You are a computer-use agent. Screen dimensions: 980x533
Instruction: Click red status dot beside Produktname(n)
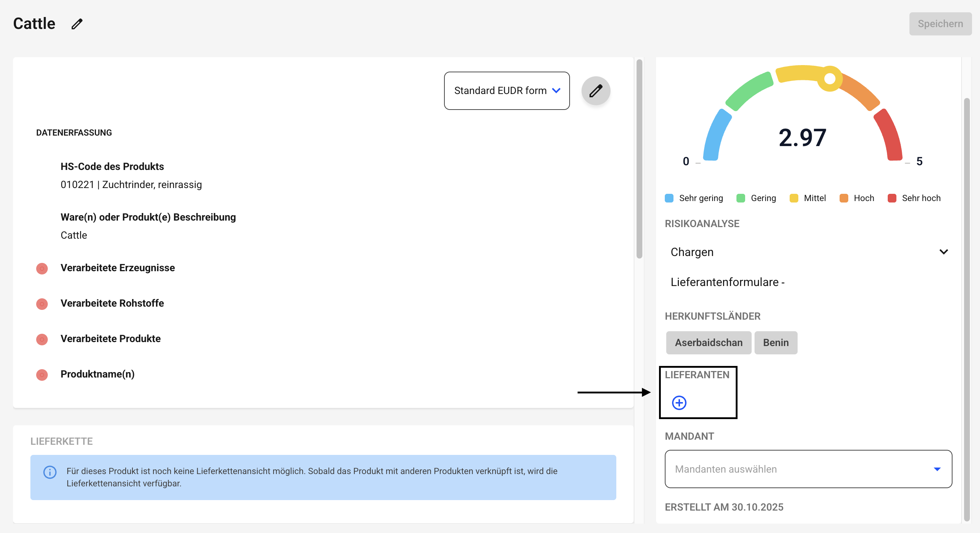click(42, 375)
